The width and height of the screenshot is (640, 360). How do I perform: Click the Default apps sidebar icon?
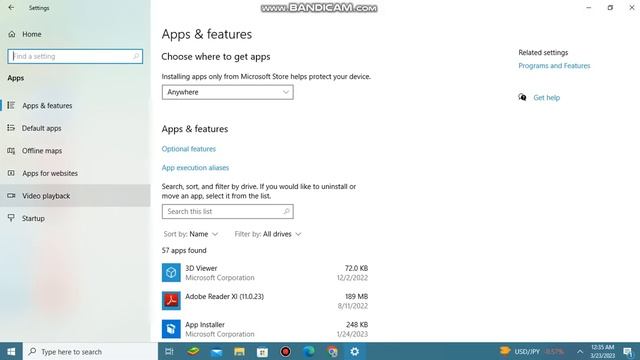(x=11, y=128)
